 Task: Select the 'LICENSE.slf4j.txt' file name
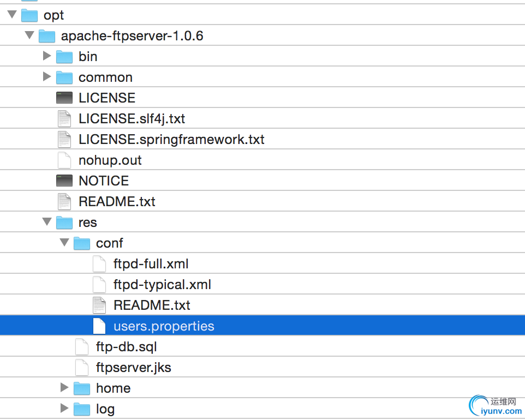(x=132, y=119)
